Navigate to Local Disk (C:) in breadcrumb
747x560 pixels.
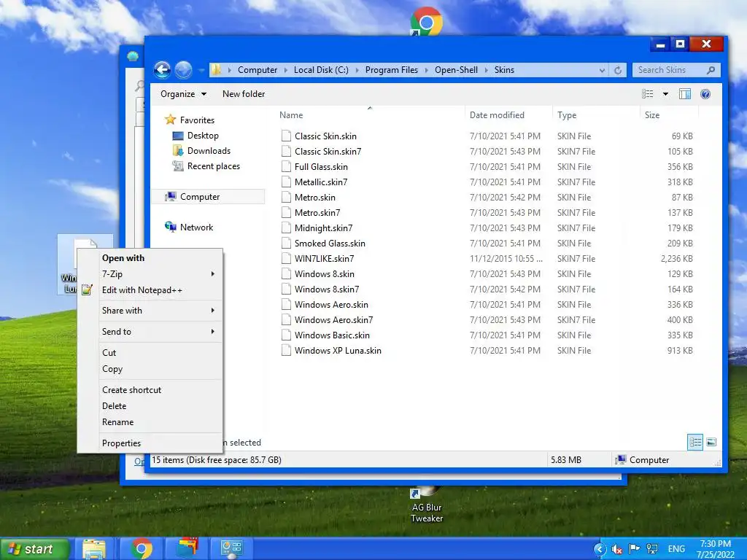point(321,70)
